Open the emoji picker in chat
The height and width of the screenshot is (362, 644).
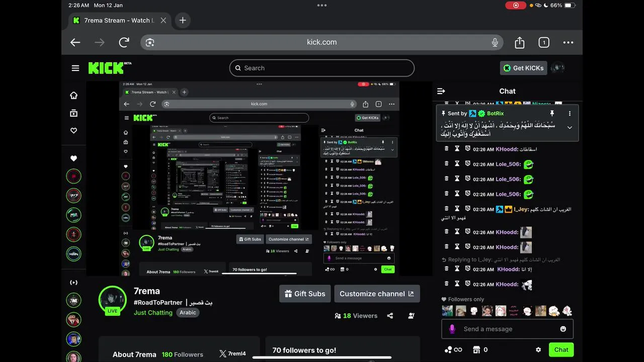(563, 329)
